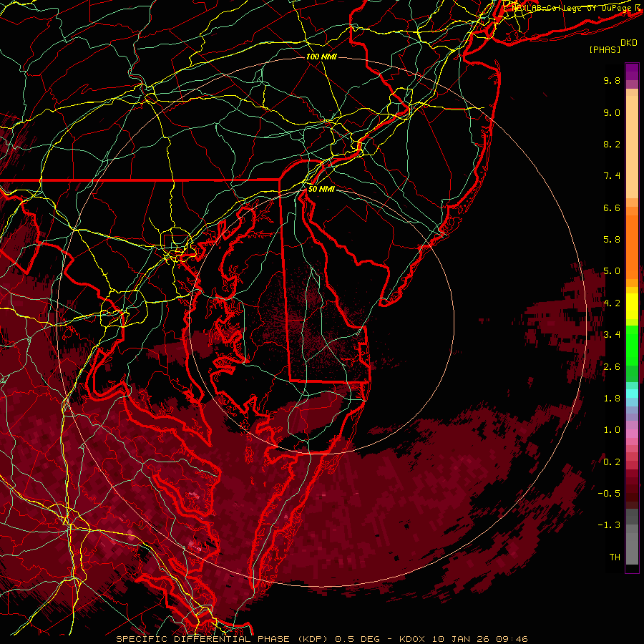The image size is (644, 644).
Task: Click the 9.0 value on the color scale
Action: point(612,112)
